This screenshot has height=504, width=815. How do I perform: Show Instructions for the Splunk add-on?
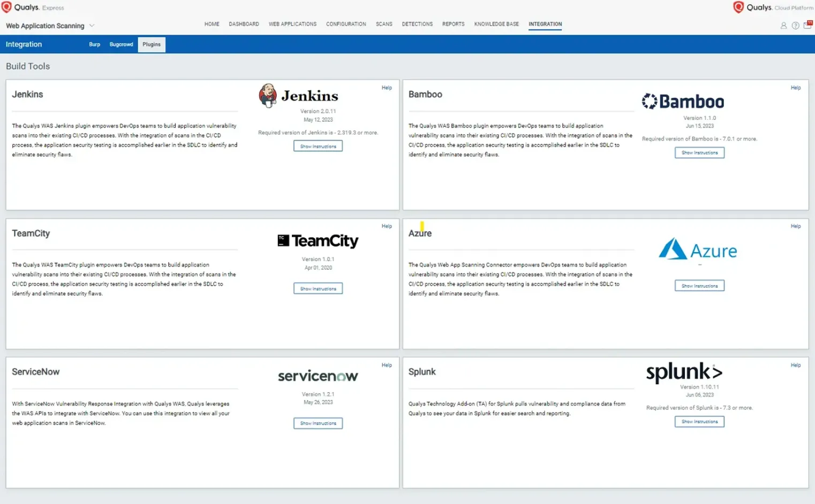(x=699, y=422)
